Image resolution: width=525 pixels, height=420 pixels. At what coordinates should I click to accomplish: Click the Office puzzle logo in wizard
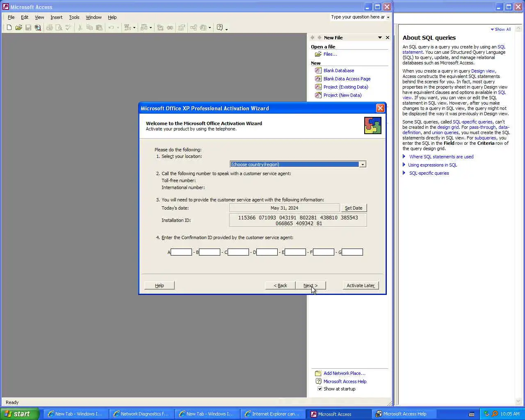372,126
